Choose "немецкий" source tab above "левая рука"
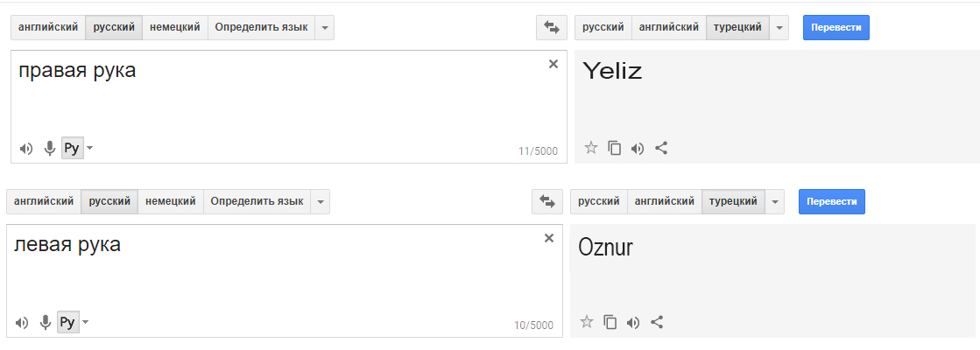This screenshot has width=980, height=350. (170, 201)
